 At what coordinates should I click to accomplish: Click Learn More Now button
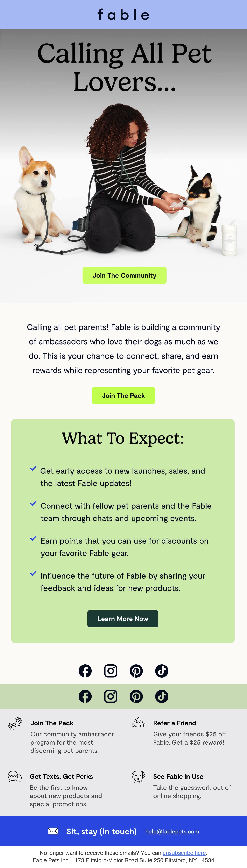(x=123, y=618)
